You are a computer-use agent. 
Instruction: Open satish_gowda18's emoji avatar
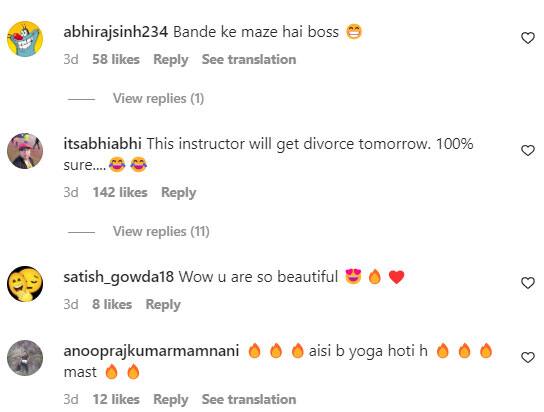pos(25,284)
